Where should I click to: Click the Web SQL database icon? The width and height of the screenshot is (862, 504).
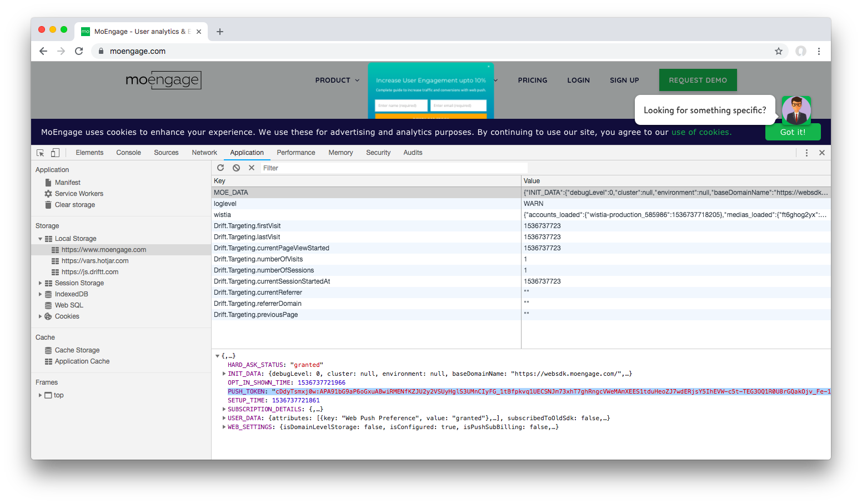48,305
